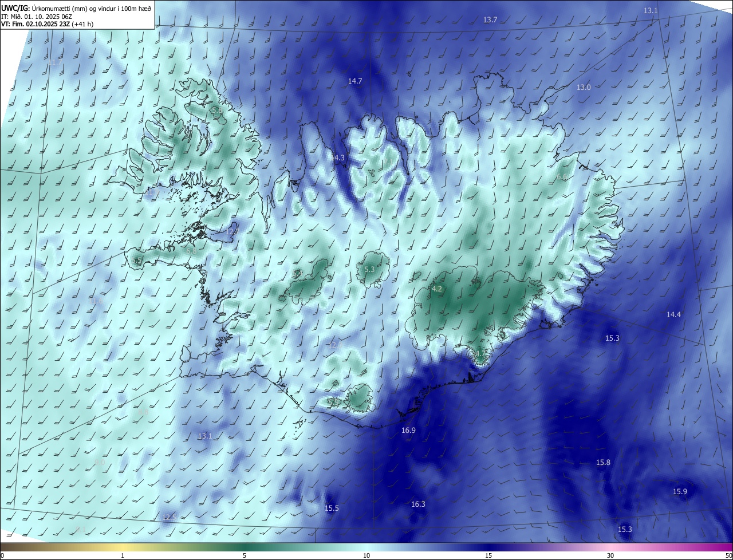733x560 pixels.
Task: Click the 6.6 value label on the map
Action: pos(562,178)
